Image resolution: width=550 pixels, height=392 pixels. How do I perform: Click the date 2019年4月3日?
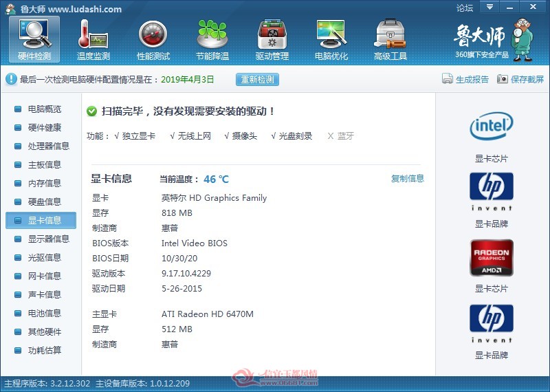[x=187, y=79]
